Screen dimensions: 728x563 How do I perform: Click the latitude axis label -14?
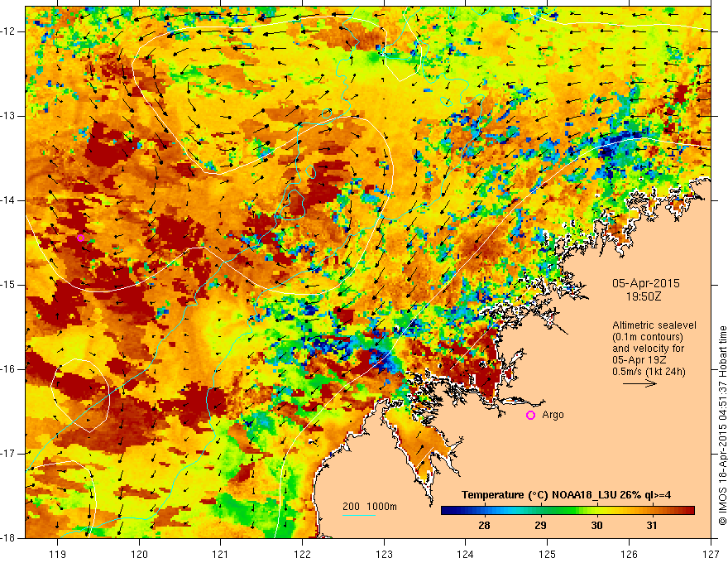tap(9, 200)
